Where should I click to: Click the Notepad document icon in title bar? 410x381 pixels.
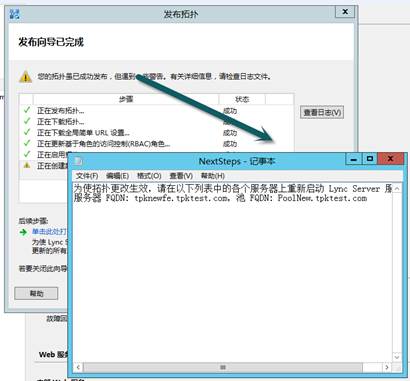[78, 161]
